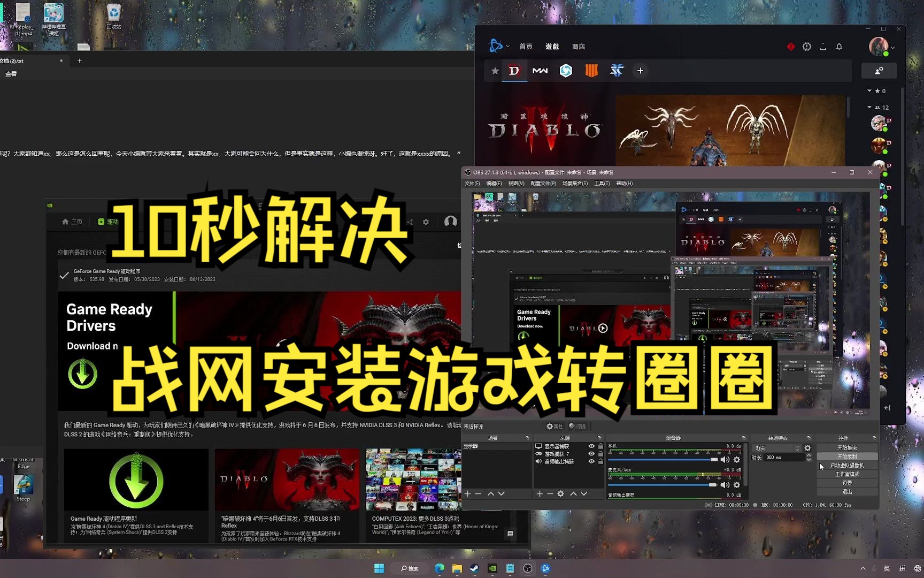This screenshot has height=578, width=924.
Task: Go to 首頁 tab in Battle.net
Action: (x=526, y=47)
